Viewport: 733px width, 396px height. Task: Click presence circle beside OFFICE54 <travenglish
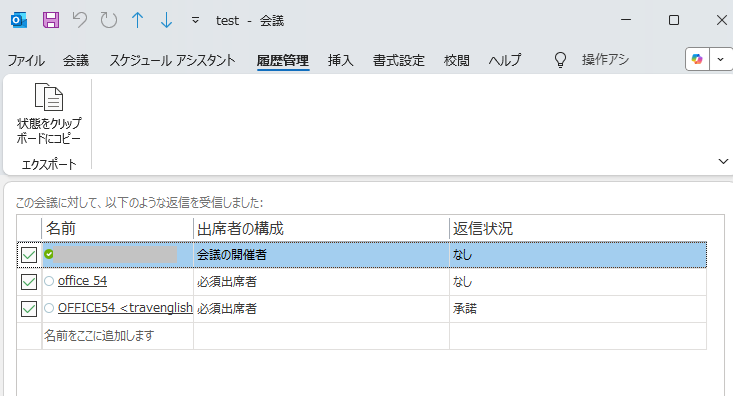49,308
